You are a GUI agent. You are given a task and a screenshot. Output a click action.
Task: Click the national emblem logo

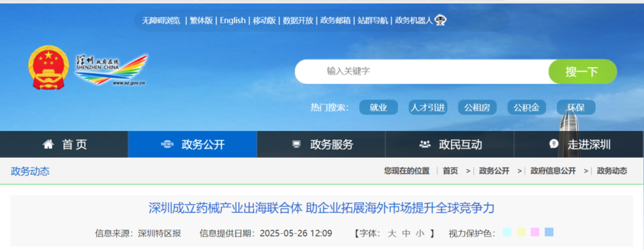(48, 68)
